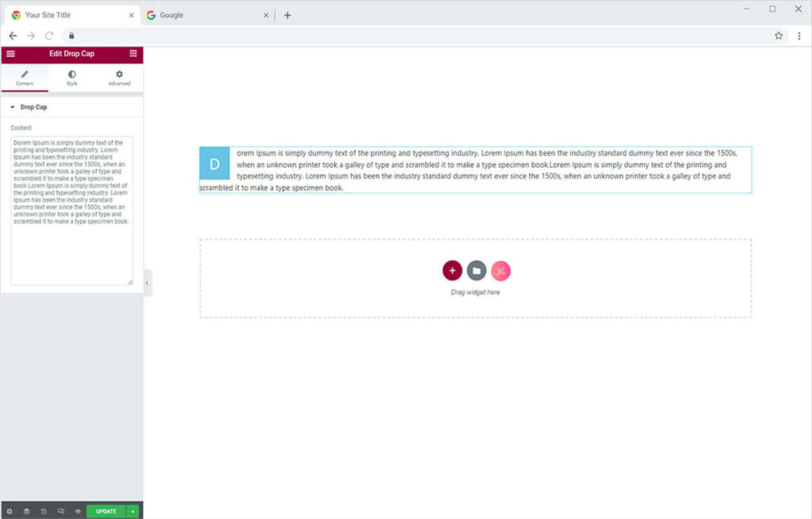This screenshot has width=812, height=519.
Task: Open the Navigator layers icon
Action: coord(26,511)
